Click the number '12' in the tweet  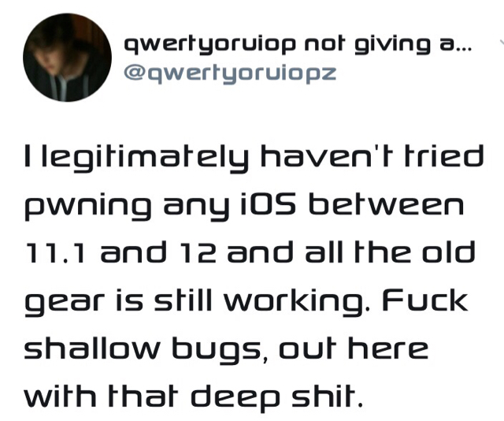[x=198, y=252]
